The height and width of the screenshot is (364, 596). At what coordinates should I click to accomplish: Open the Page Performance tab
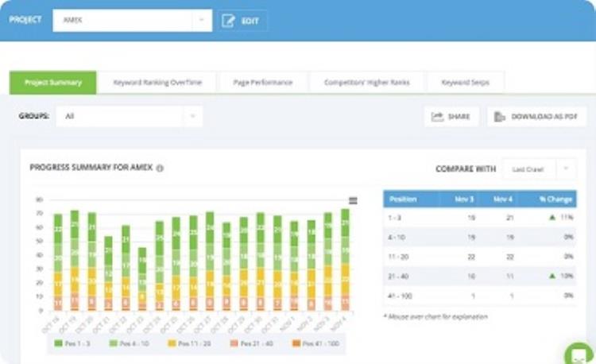(262, 82)
